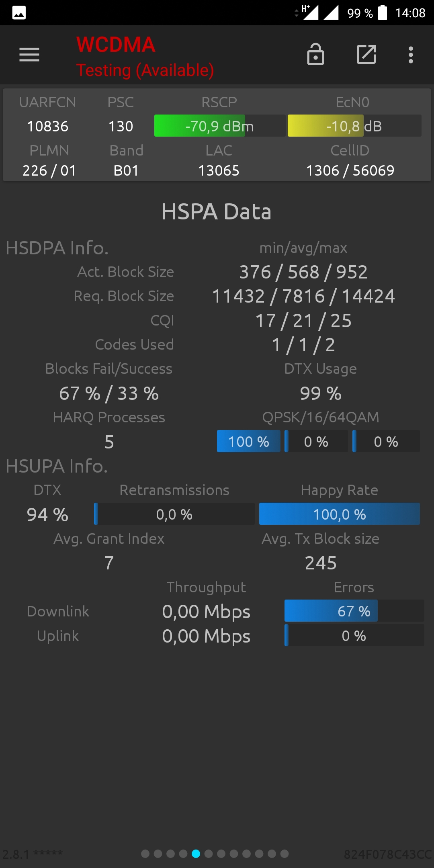
Task: Go to the sixth page indicator dot
Action: (x=209, y=854)
